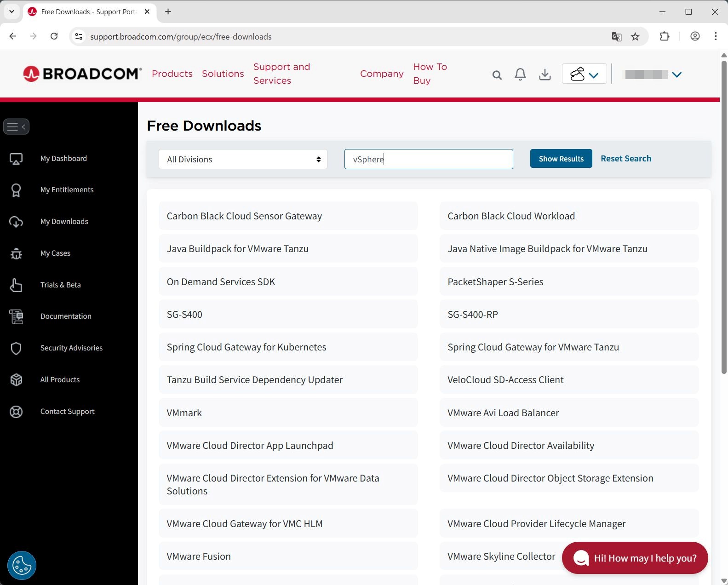Click the page vertical scrollbar
The image size is (728, 585).
pyautogui.click(x=724, y=216)
